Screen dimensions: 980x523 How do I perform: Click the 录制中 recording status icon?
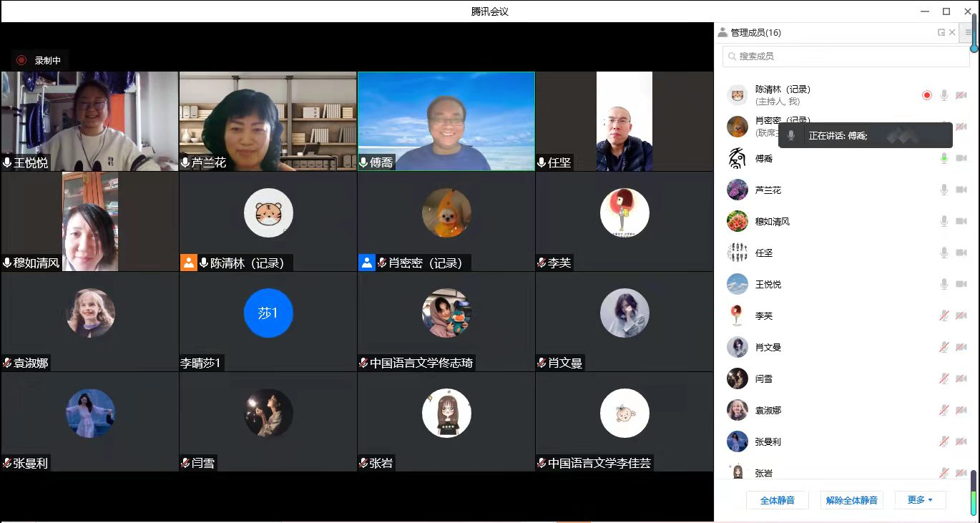[21, 61]
